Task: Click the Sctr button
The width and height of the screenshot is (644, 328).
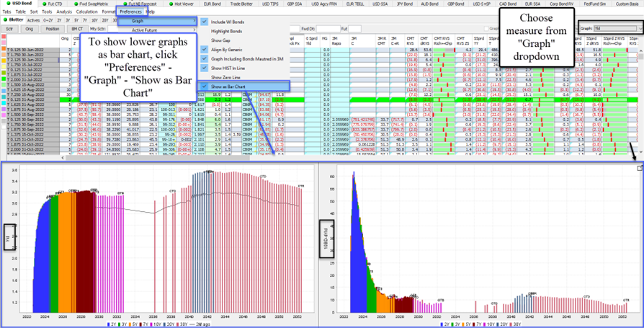Action: [9, 29]
